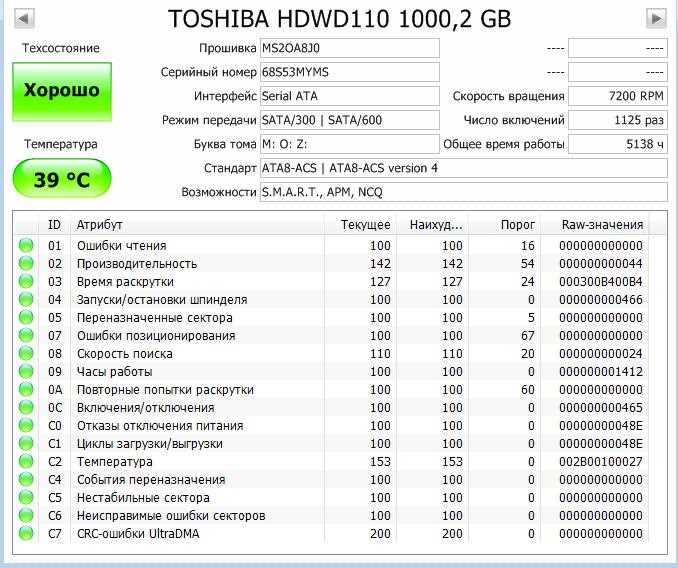Image resolution: width=678 pixels, height=568 pixels.
Task: Click status icon beside Нестабильные сектора
Action: coord(26,498)
